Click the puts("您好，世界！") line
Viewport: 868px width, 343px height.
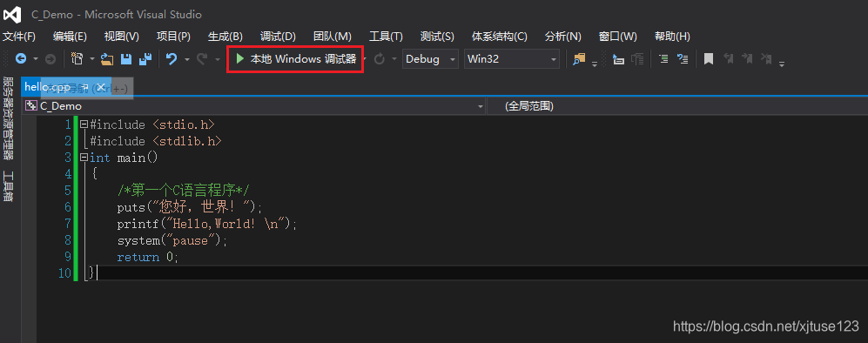pyautogui.click(x=189, y=207)
